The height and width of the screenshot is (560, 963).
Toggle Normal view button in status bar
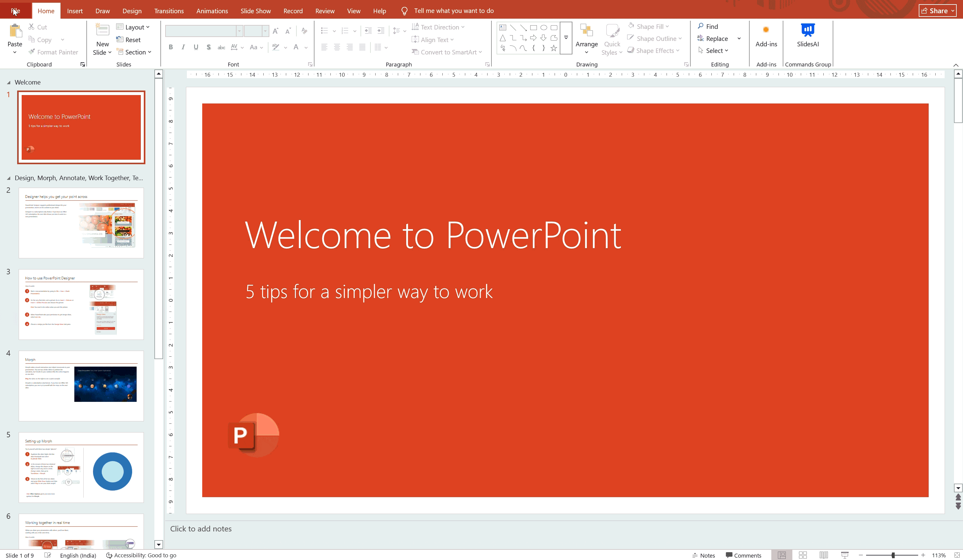pos(782,555)
